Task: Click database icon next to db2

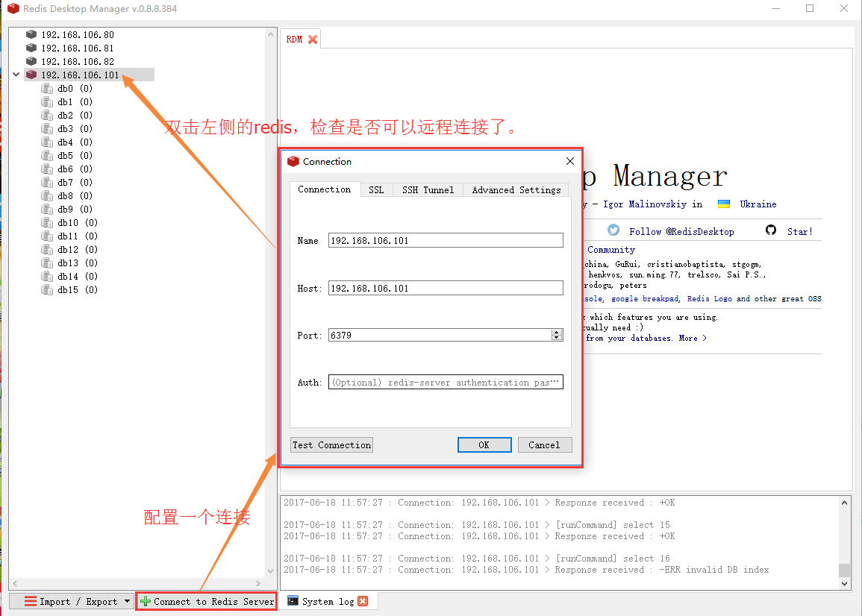Action: (47, 116)
